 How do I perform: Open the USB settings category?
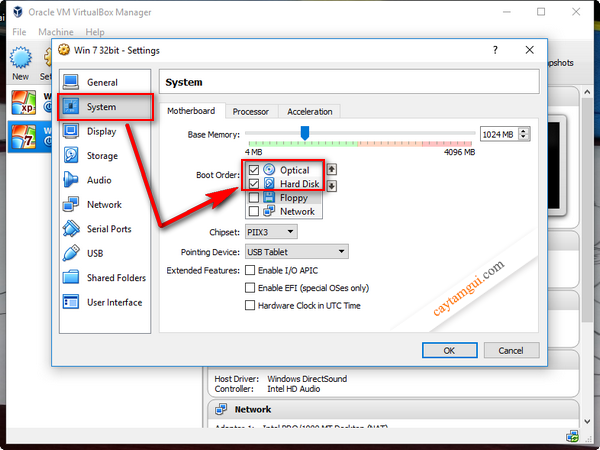[x=105, y=253]
